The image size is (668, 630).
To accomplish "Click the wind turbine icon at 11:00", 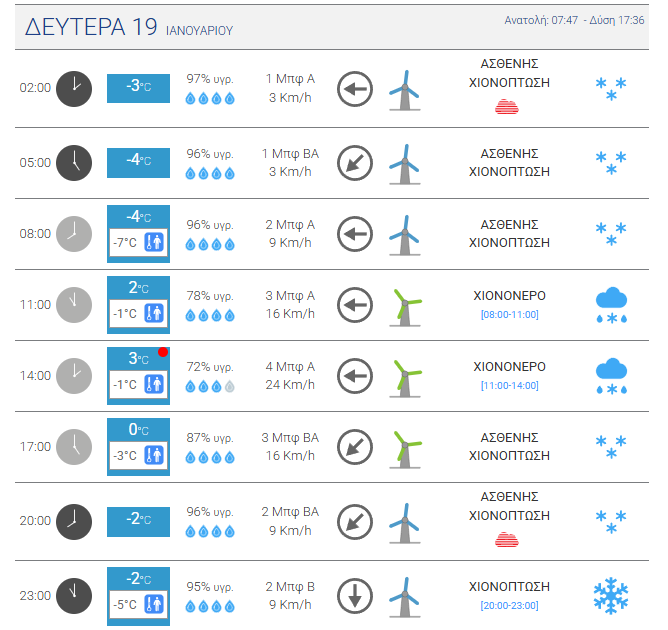I will click(405, 305).
